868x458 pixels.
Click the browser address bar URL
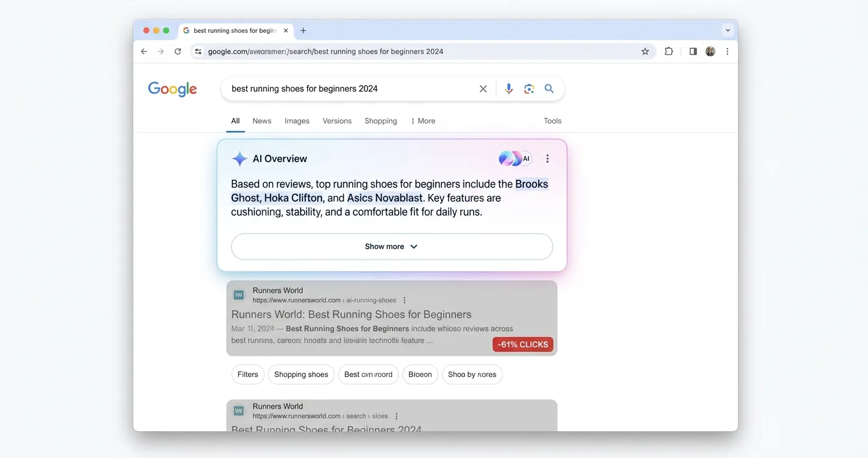(325, 52)
